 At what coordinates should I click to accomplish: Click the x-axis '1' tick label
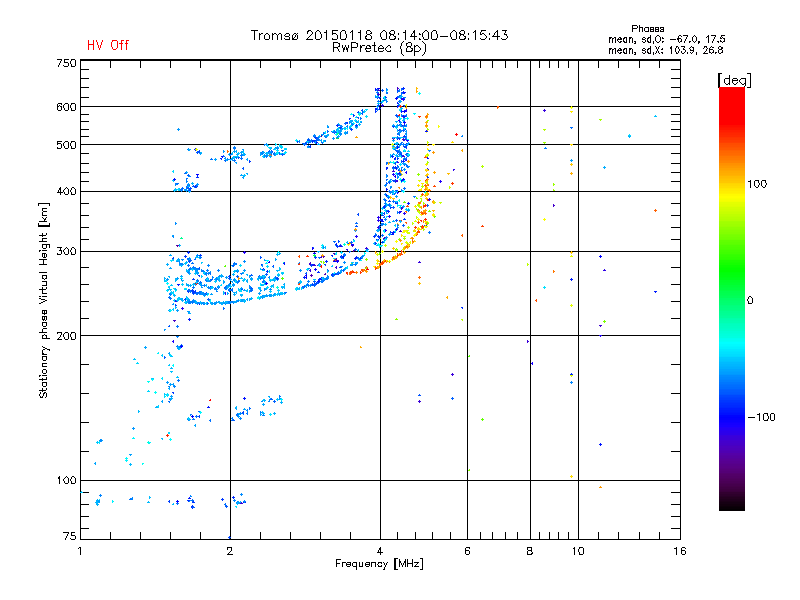click(80, 551)
